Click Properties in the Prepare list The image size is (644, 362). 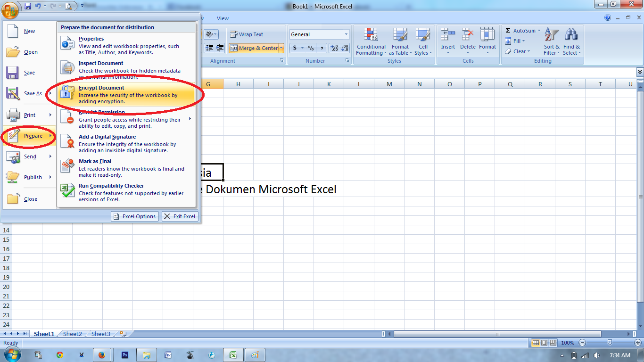tap(126, 46)
